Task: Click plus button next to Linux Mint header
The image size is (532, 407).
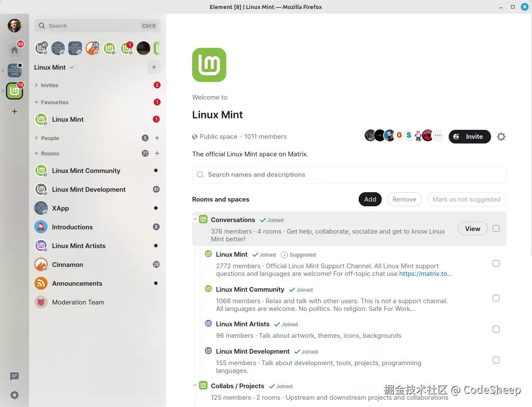Action: pyautogui.click(x=154, y=67)
